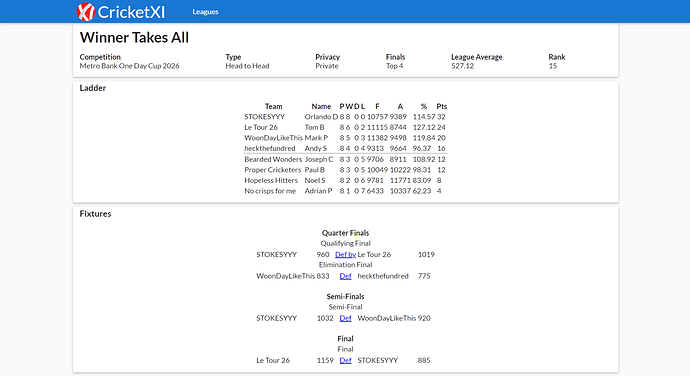The height and width of the screenshot is (376, 690).
Task: Click the 'Semi-Finals' heading
Action: [345, 297]
